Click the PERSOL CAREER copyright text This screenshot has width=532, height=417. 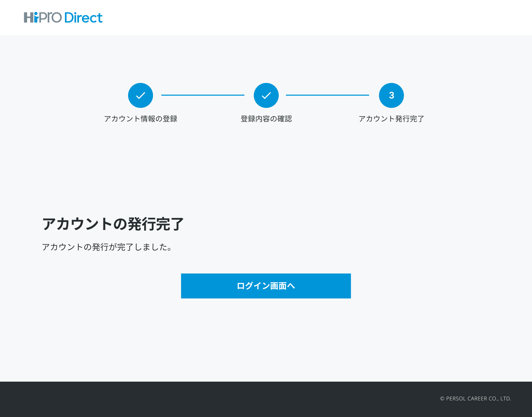478,399
